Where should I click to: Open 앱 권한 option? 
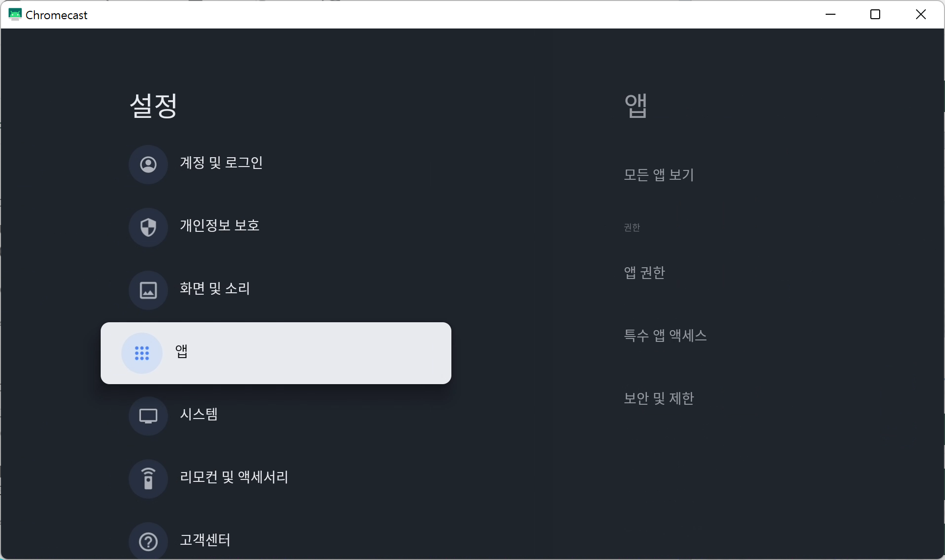(x=644, y=273)
